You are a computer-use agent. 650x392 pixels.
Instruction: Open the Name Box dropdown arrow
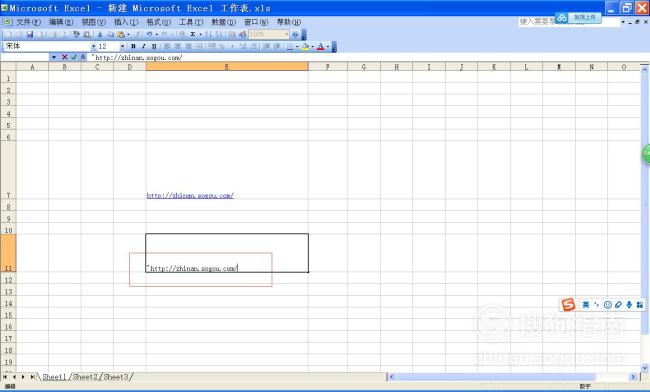tap(54, 57)
